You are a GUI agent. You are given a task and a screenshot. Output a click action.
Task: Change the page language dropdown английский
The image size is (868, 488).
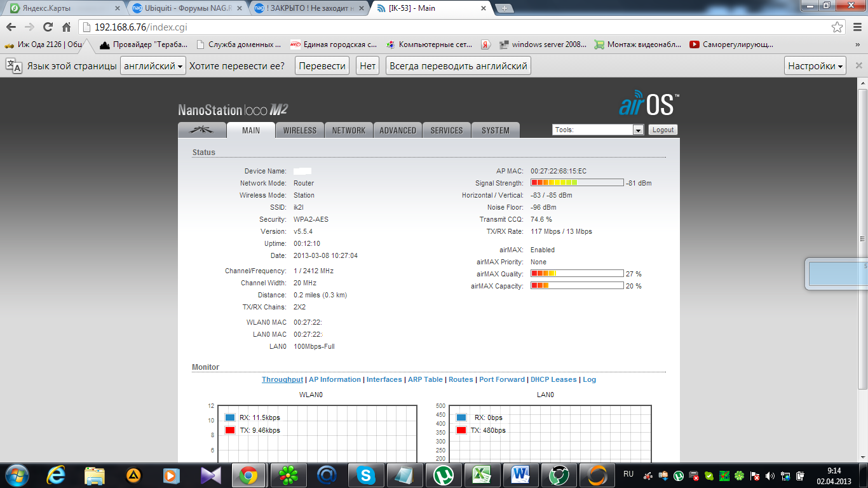coord(153,66)
